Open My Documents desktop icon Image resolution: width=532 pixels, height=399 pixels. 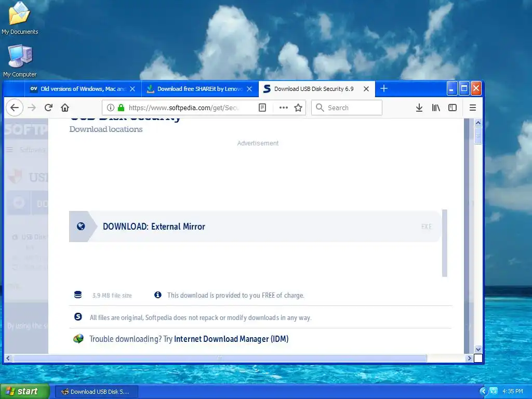(20, 19)
